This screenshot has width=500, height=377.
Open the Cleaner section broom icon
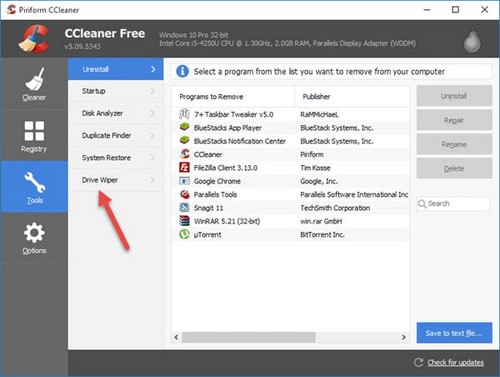coord(34,79)
